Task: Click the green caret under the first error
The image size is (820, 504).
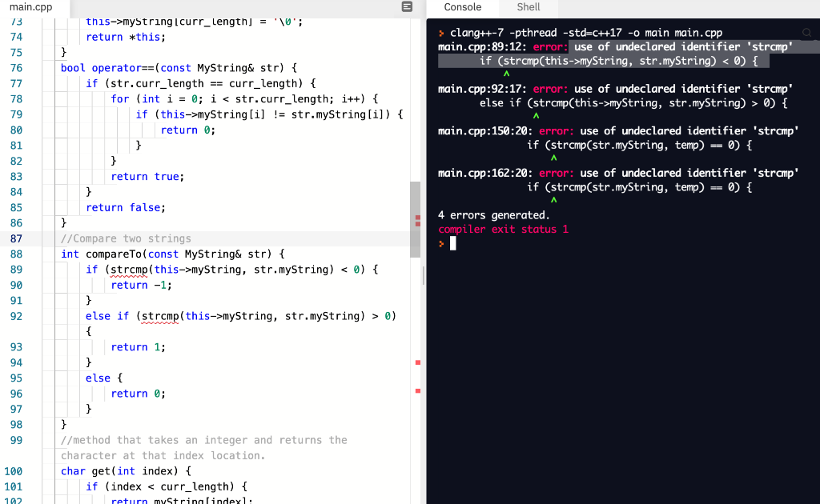Action: (506, 73)
